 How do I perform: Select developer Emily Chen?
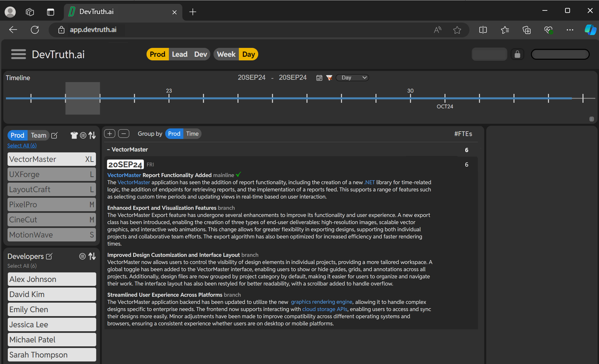[52, 309]
